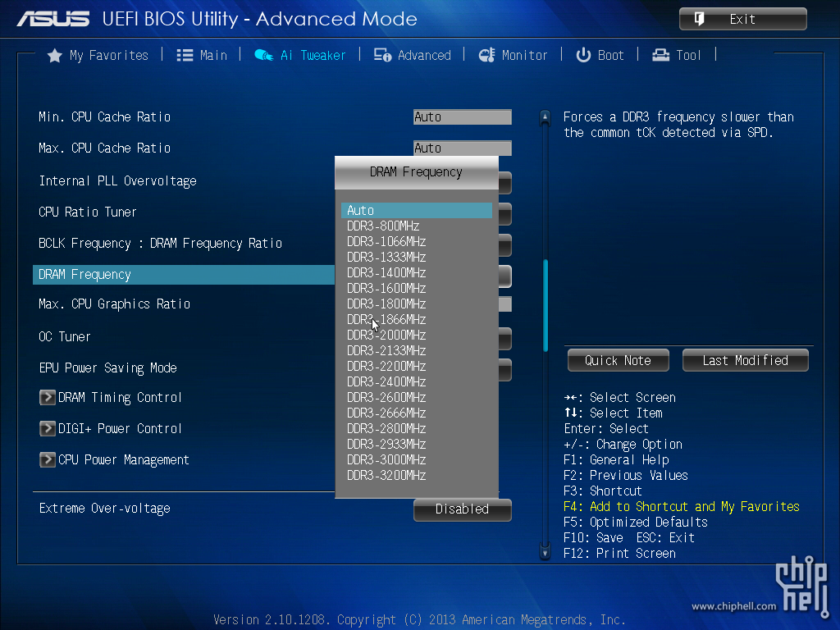Click the Ai Tweaker icon
The height and width of the screenshot is (630, 840).
[x=263, y=55]
